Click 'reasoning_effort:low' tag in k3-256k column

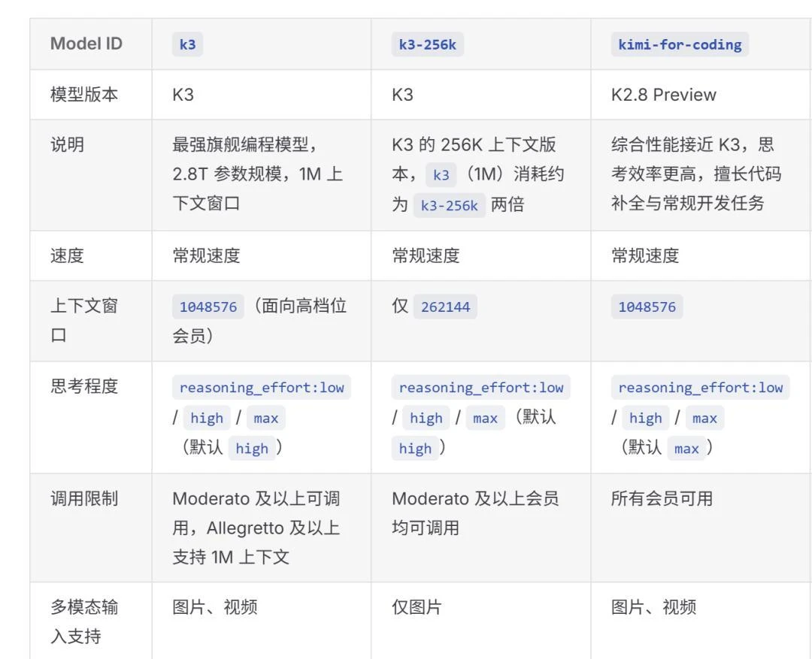pyautogui.click(x=480, y=387)
